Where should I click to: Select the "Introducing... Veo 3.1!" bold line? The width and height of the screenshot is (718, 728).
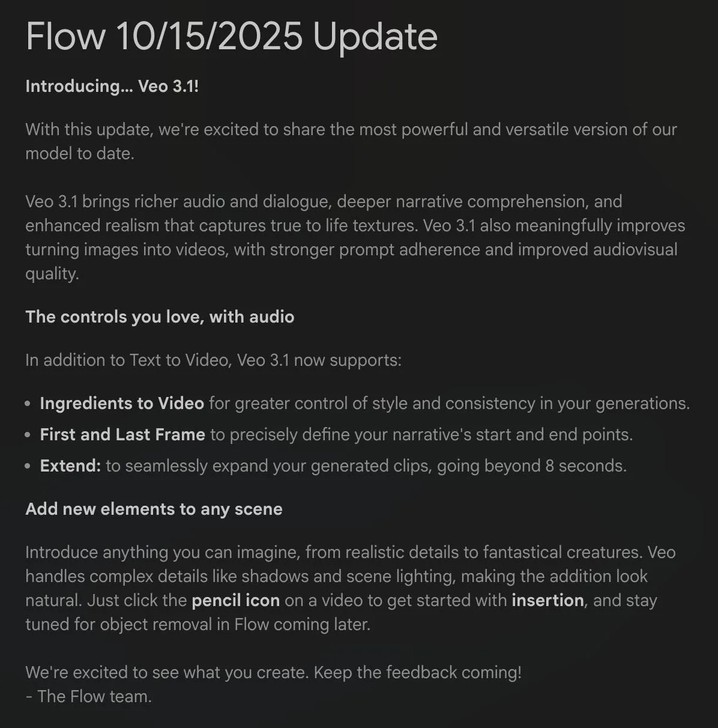click(x=112, y=86)
